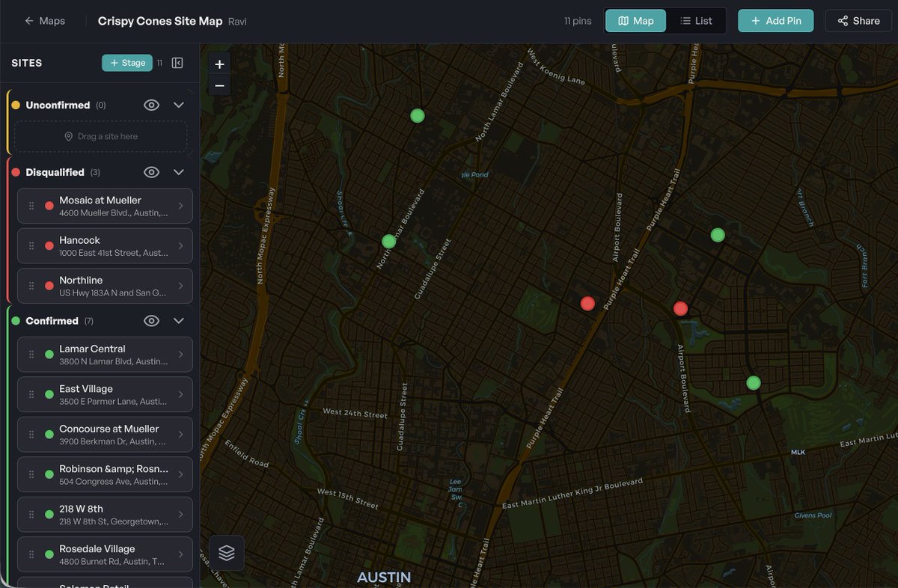The width and height of the screenshot is (898, 588).
Task: Open Northline site details chevron
Action: [180, 286]
